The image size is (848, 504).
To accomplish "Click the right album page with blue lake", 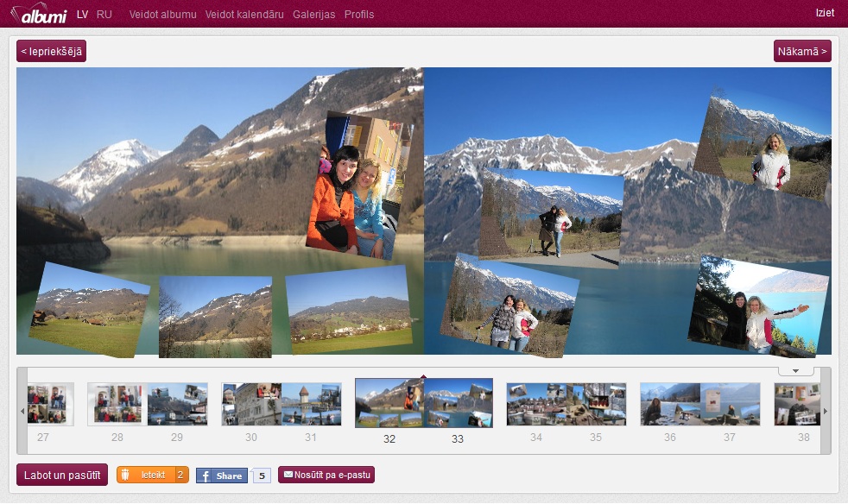I will coord(628,211).
